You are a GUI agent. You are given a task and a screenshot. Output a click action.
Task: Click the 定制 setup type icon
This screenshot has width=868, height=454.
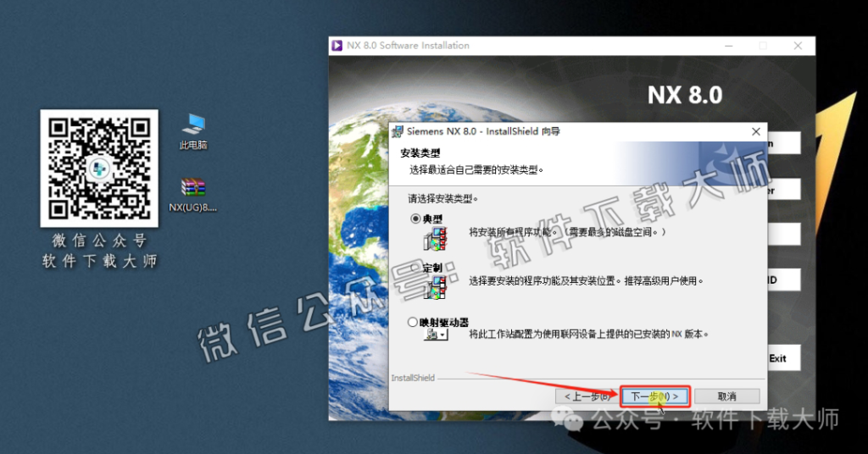click(435, 287)
